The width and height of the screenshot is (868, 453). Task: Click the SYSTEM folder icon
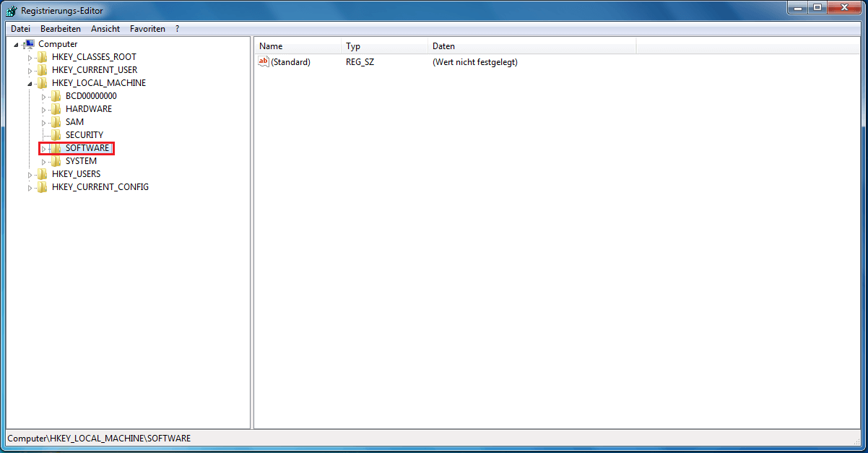56,161
